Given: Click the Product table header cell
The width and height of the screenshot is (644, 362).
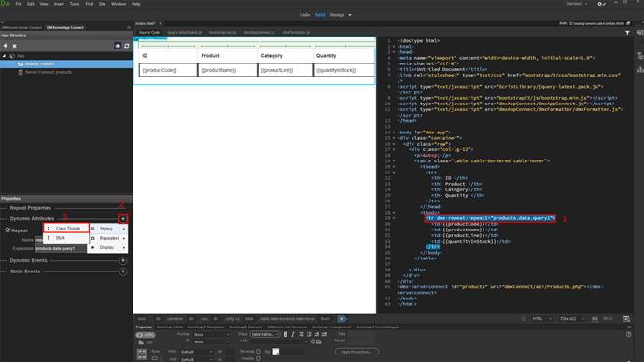Looking at the screenshot, I should pyautogui.click(x=228, y=56).
